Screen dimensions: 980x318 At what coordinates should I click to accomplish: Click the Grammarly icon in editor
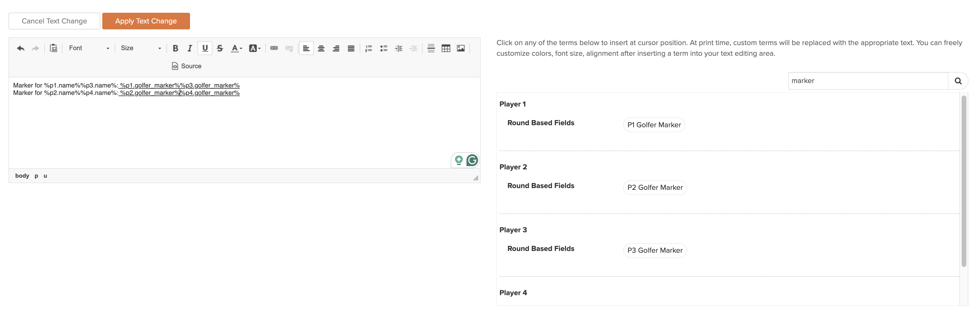[472, 160]
